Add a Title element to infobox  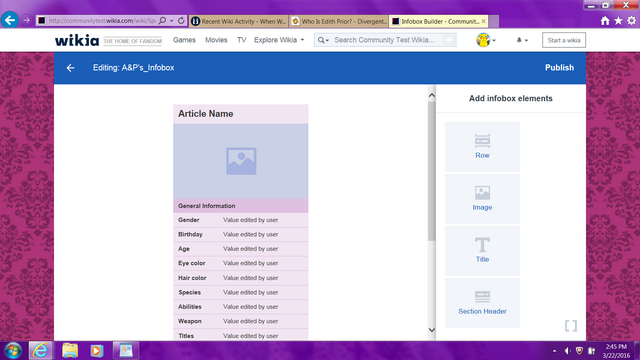click(482, 251)
